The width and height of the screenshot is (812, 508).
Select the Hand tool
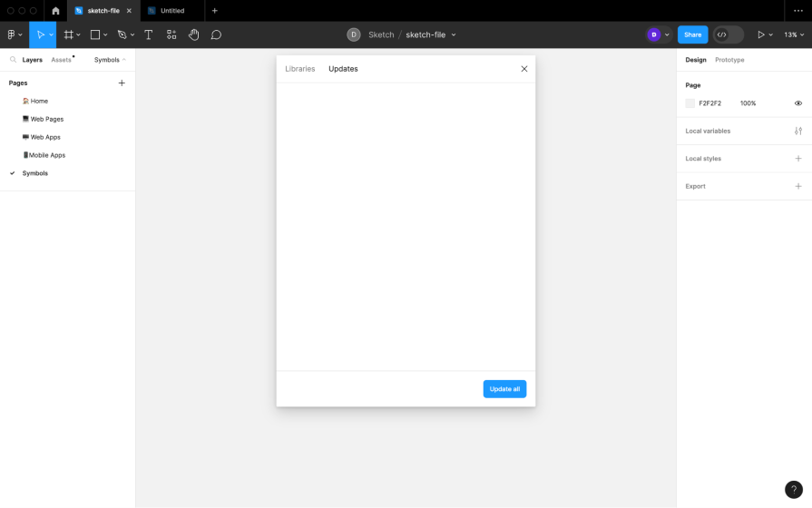pos(193,34)
